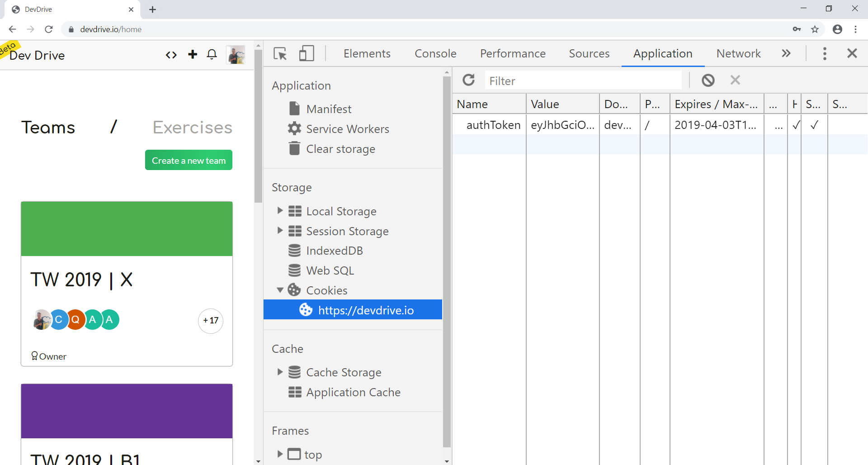Viewport: 868px width, 465px height.
Task: Expand the Session Storage tree
Action: pyautogui.click(x=280, y=231)
